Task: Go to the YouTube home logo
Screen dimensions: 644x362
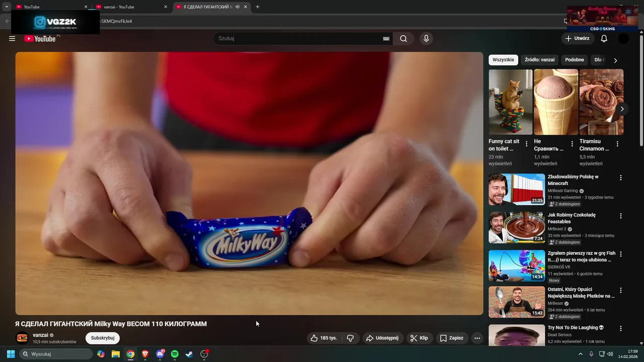Action: point(40,39)
